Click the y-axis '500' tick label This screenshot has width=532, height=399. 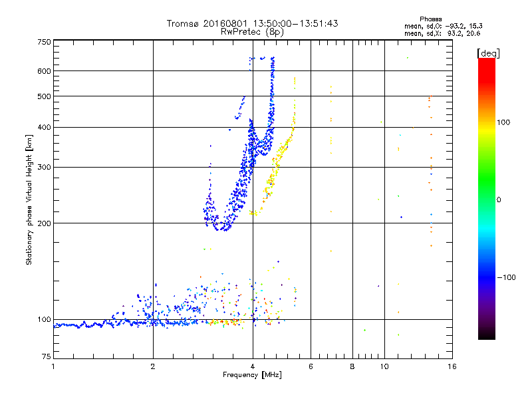(x=44, y=96)
